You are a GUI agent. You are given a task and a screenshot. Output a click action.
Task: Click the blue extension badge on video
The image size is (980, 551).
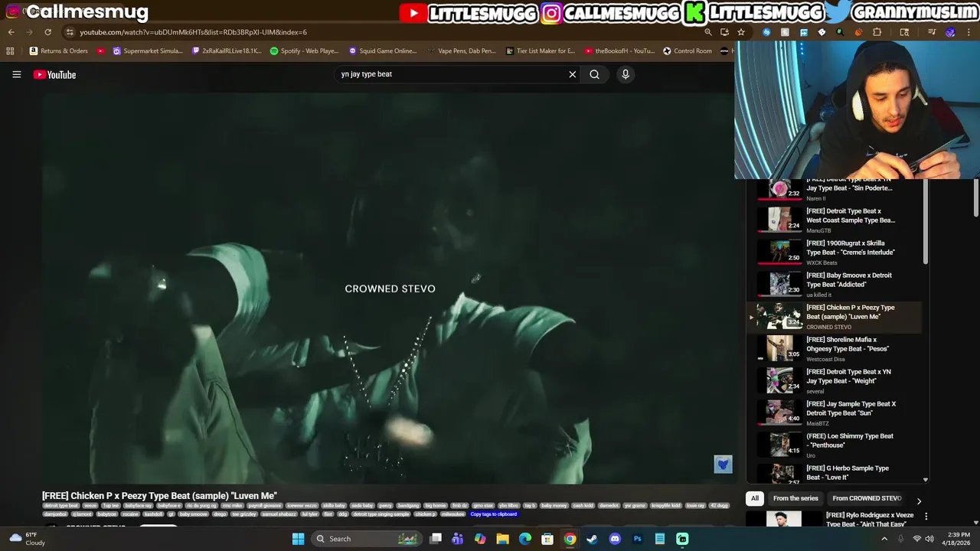723,465
